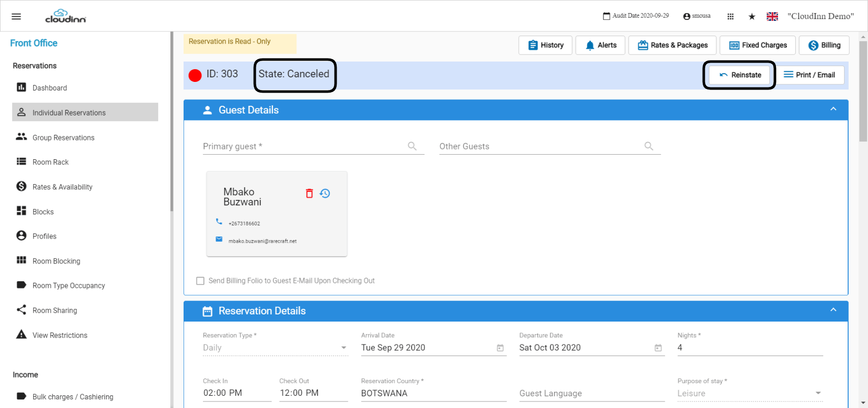Click the red reservation status dot
Viewport: 868px width, 408px height.
point(195,75)
